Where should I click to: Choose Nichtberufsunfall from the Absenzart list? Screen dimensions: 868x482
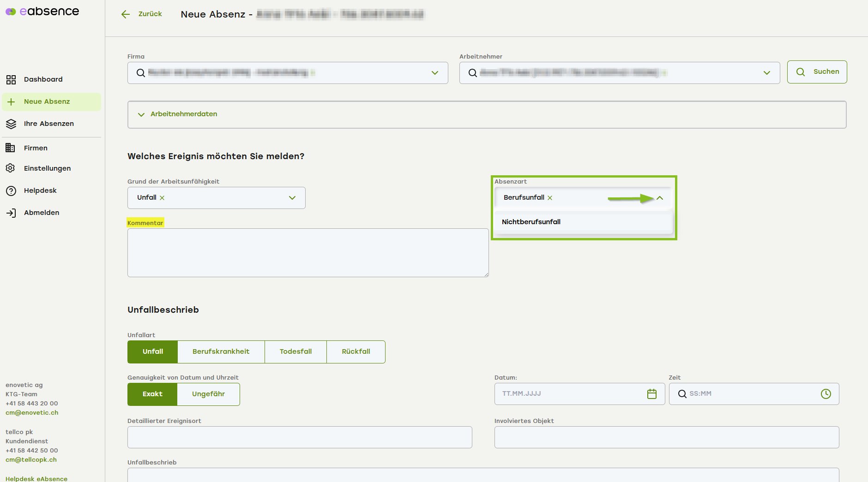click(531, 222)
